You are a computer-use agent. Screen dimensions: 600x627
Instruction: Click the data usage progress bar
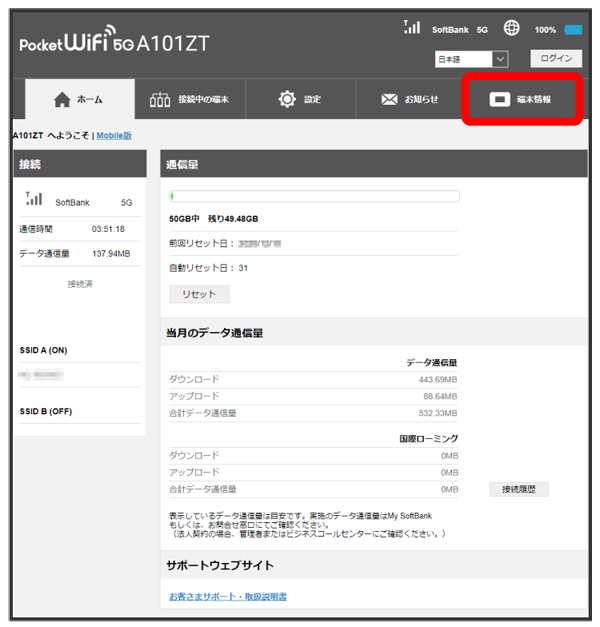[314, 197]
